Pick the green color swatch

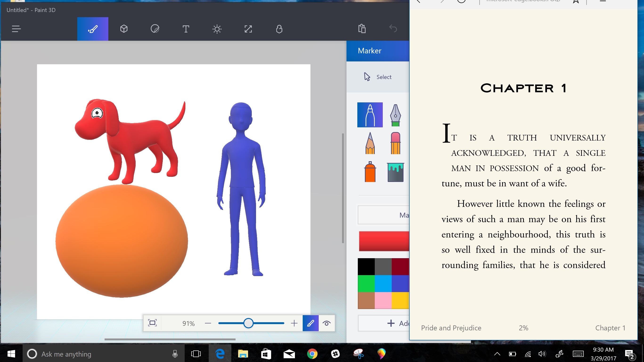pyautogui.click(x=366, y=284)
